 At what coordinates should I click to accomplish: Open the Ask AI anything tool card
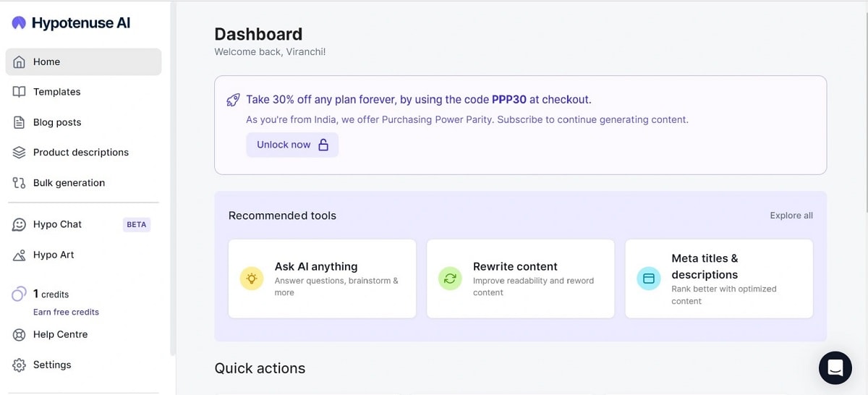(322, 279)
